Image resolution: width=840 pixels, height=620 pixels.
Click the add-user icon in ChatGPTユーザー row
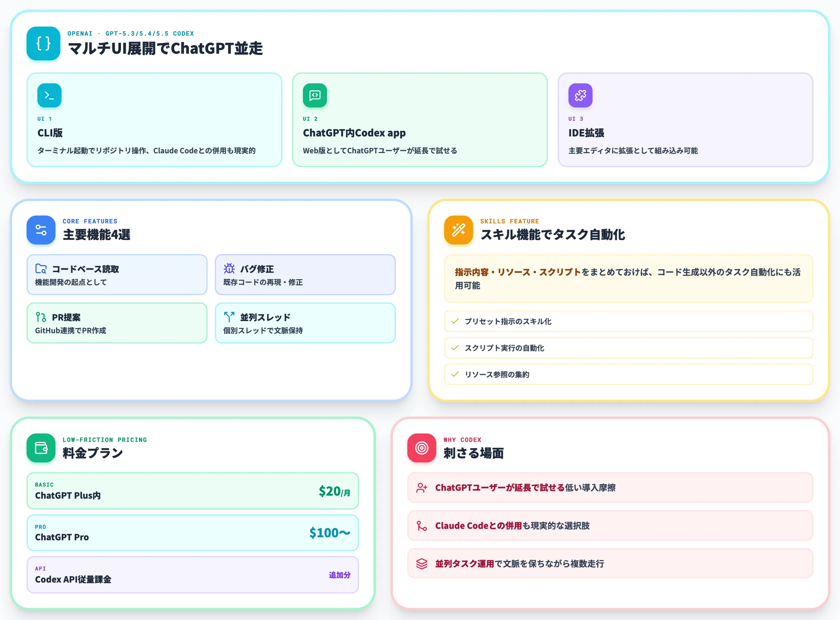(x=422, y=487)
